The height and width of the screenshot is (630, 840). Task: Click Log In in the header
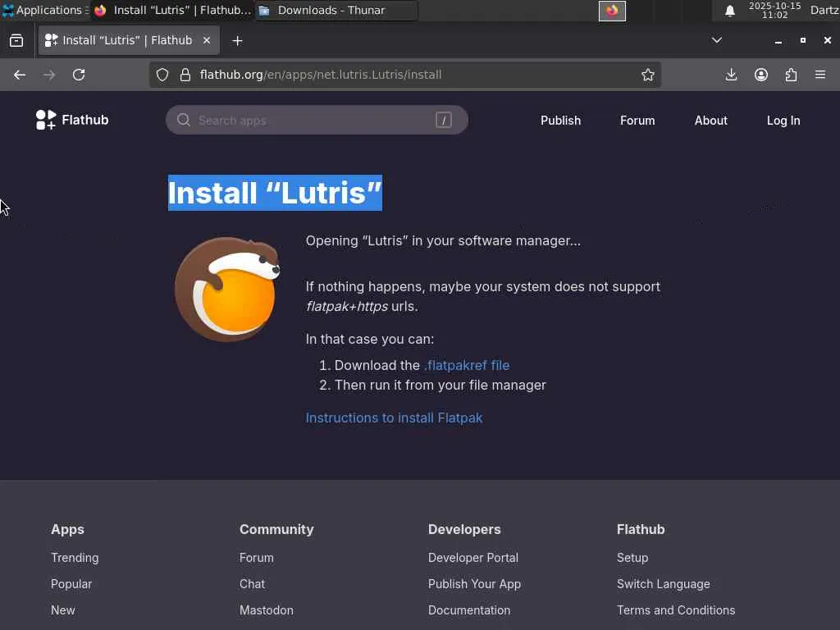(783, 121)
